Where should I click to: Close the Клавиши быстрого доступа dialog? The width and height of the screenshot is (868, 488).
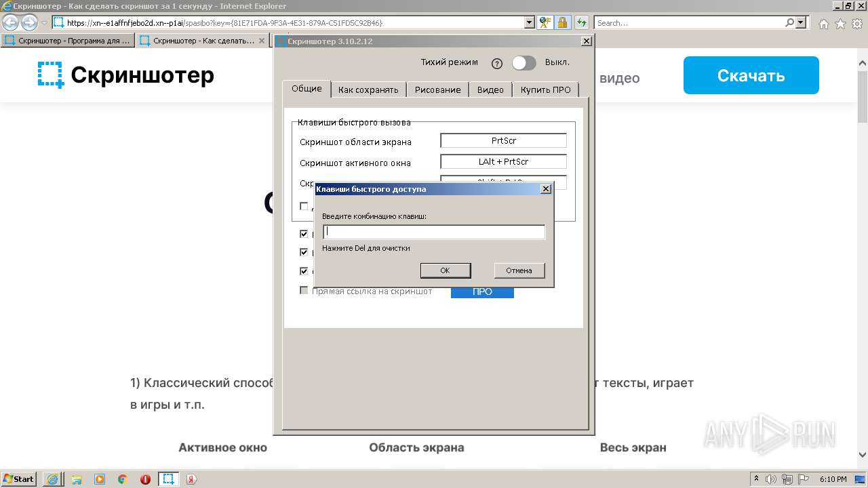pos(546,189)
